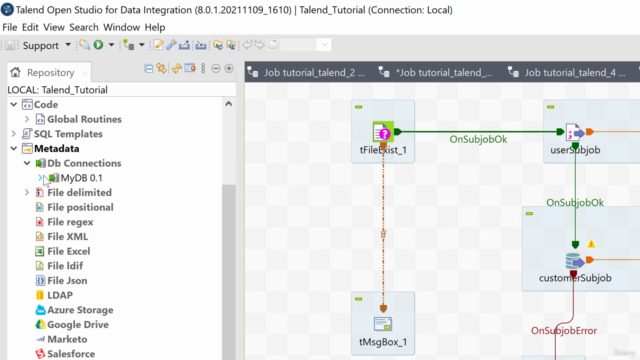Collapse the Metadata tree node

tap(13, 149)
